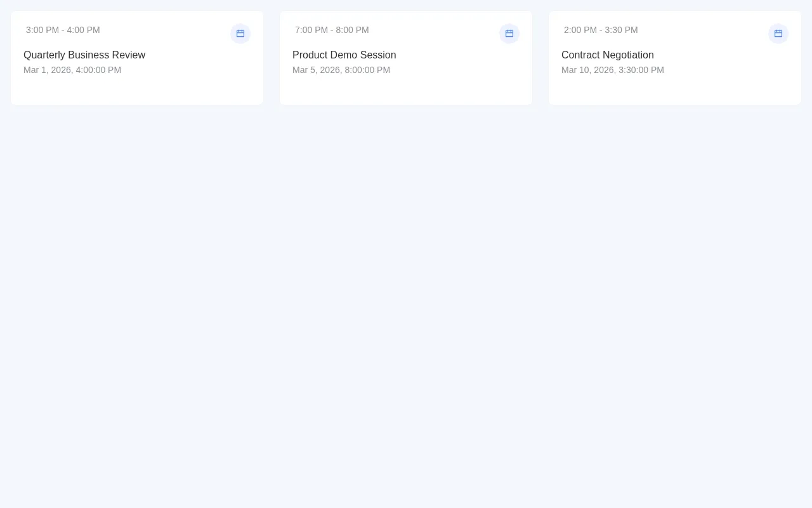
Task: Click the calendar icon on Product Demo Session card
Action: 509,33
